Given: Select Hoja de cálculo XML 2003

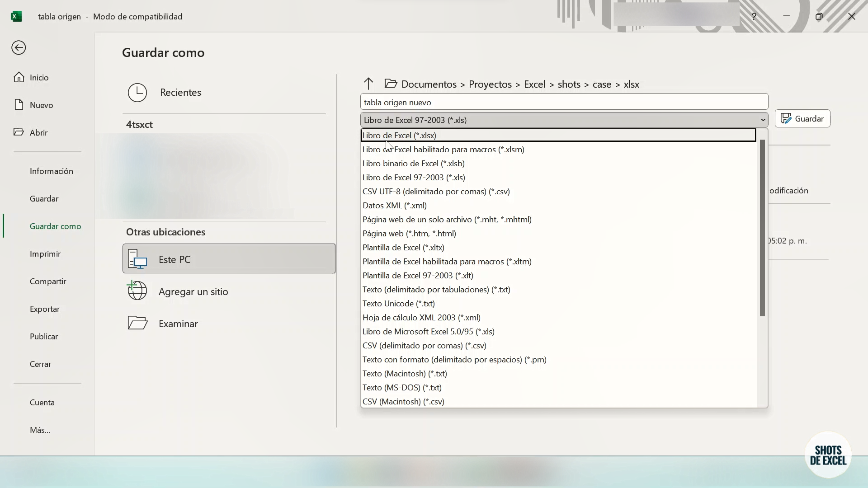Looking at the screenshot, I should click(558, 317).
